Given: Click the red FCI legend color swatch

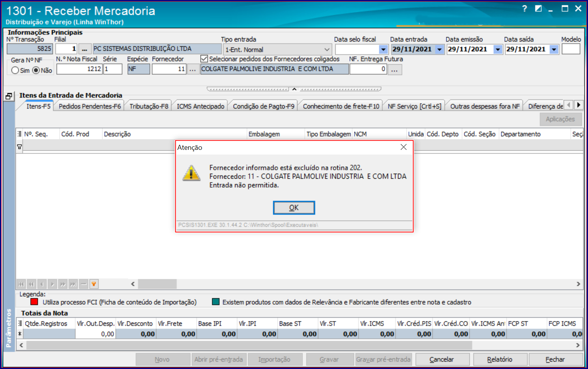Looking at the screenshot, I should click(34, 302).
